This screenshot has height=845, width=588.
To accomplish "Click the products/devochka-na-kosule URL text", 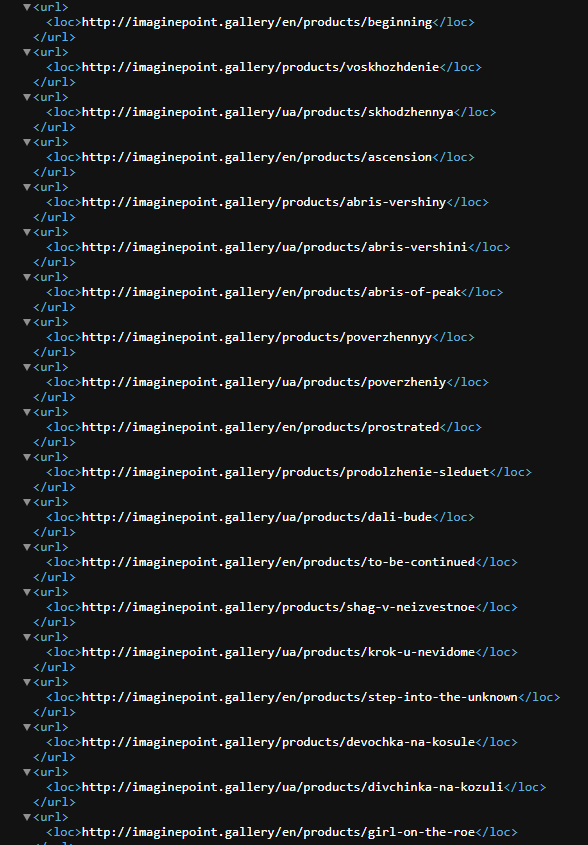I will [x=278, y=742].
